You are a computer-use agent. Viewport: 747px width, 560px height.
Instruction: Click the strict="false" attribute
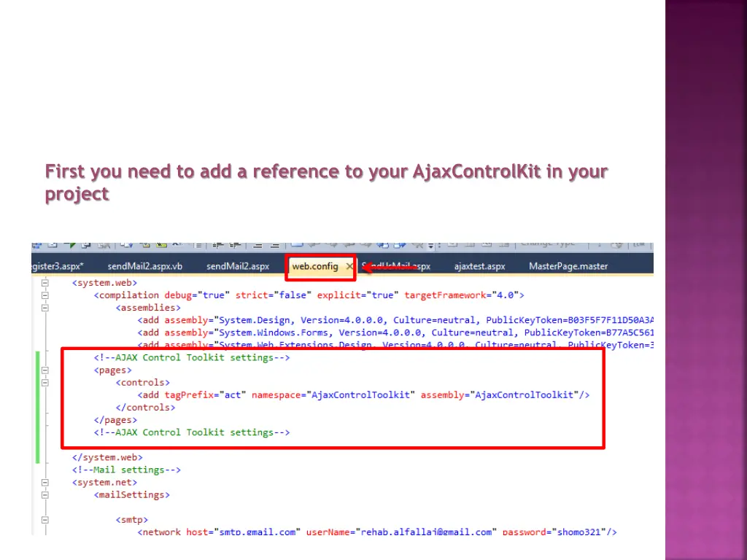tap(273, 295)
